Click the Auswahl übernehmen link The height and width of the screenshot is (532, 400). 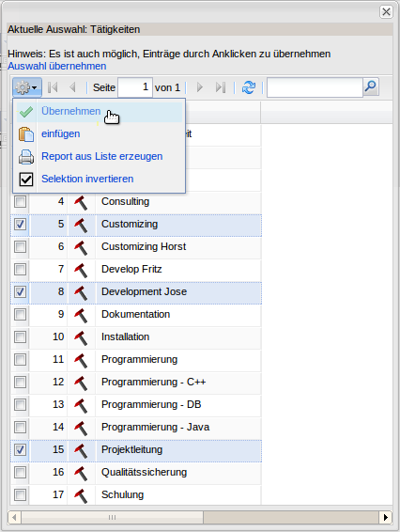coord(57,66)
